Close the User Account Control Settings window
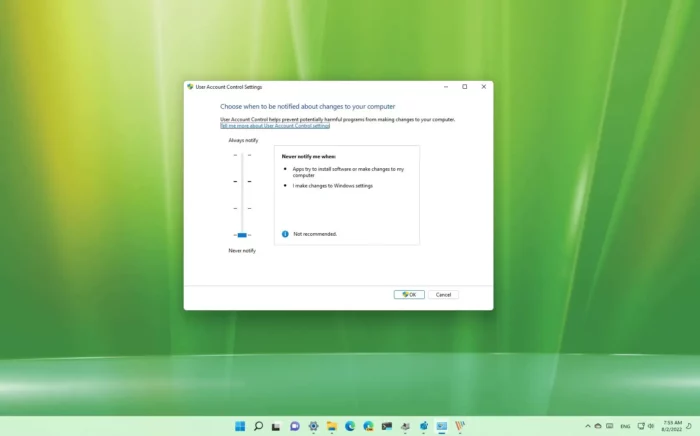Viewport: 700px width, 436px height. [x=483, y=87]
